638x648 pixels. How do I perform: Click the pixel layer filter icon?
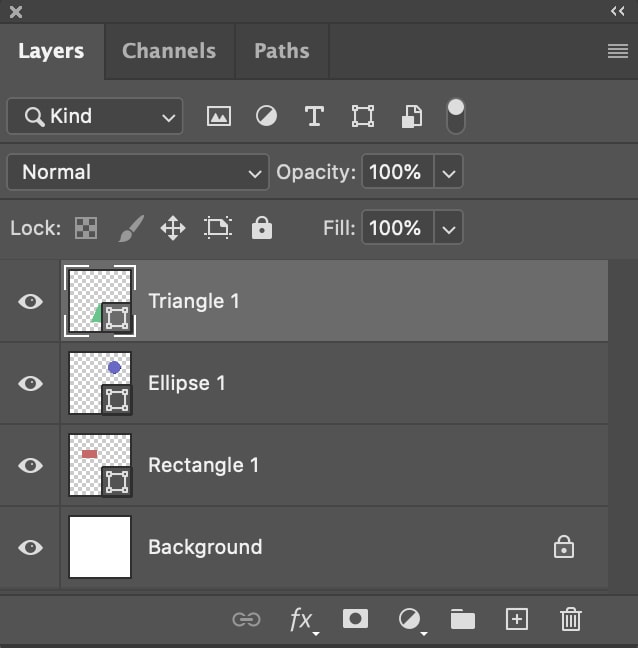(x=218, y=116)
